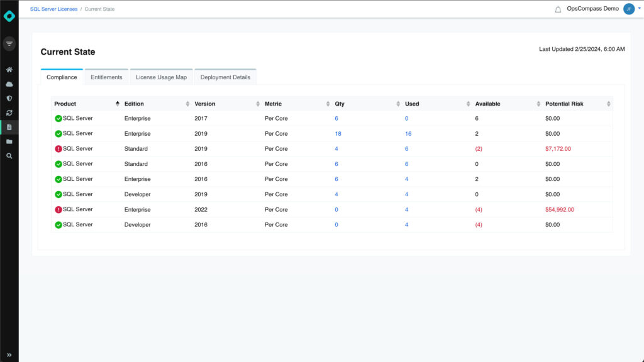The height and width of the screenshot is (362, 644).
Task: Open Qty 18 link for Enterprise 2019
Action: 338,134
